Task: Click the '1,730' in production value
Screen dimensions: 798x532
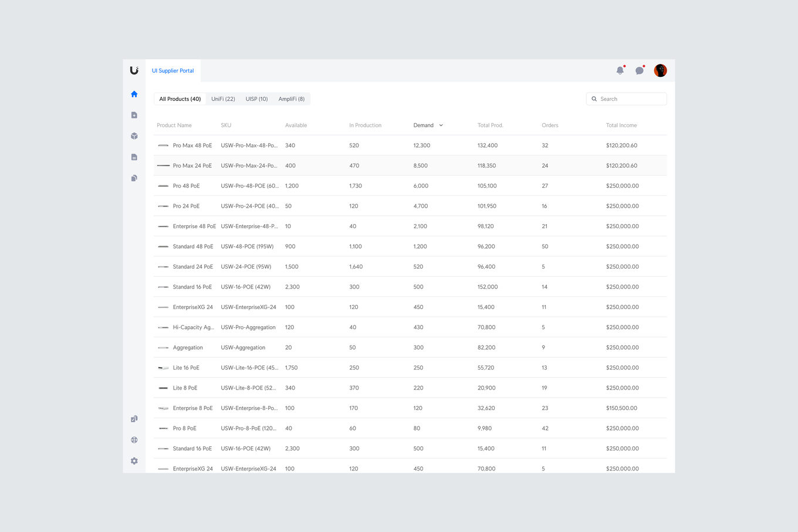Action: [x=356, y=186]
